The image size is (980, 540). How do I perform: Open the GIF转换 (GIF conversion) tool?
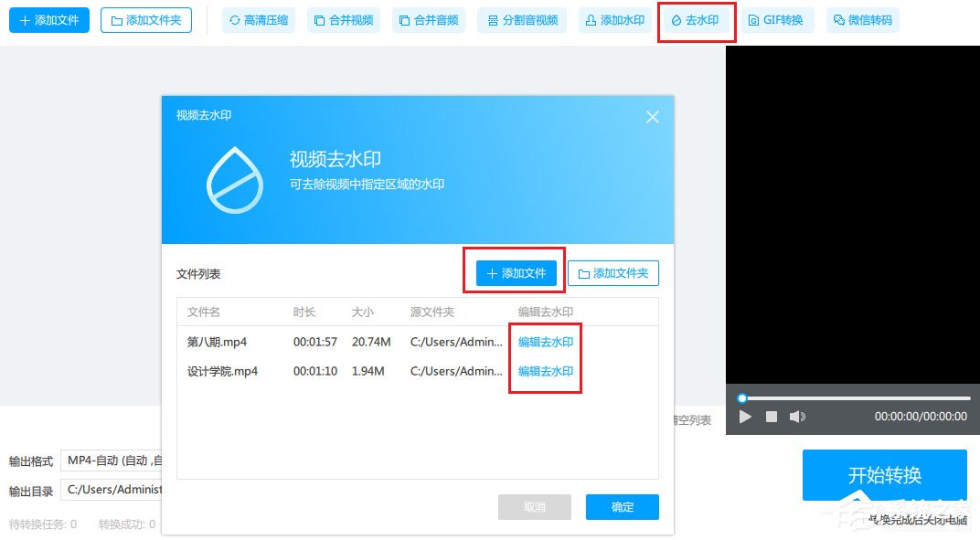[778, 19]
